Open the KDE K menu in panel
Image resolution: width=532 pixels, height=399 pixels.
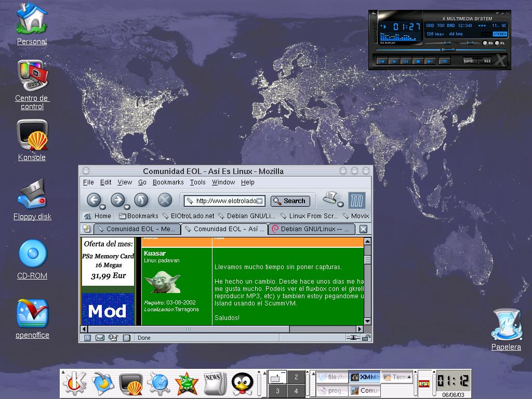[74, 384]
